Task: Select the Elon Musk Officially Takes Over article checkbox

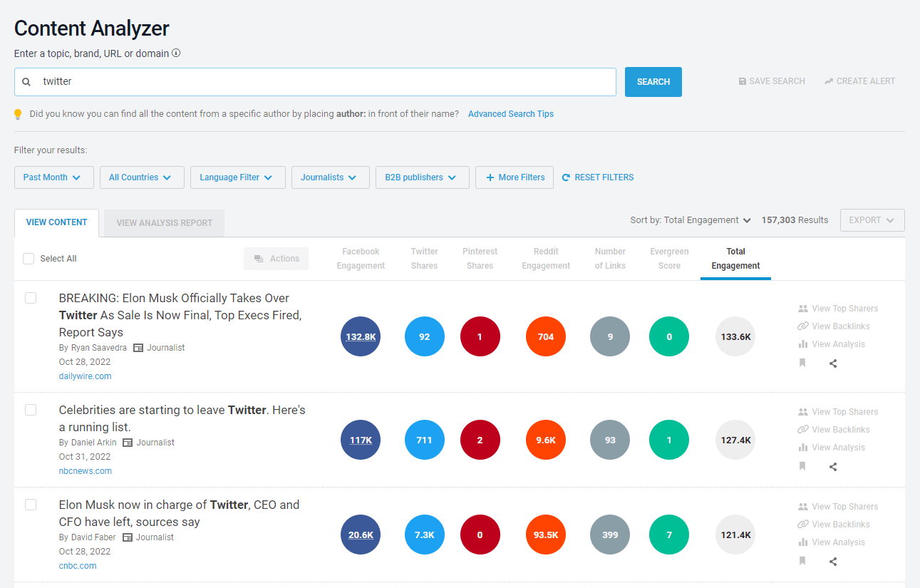Action: point(31,298)
